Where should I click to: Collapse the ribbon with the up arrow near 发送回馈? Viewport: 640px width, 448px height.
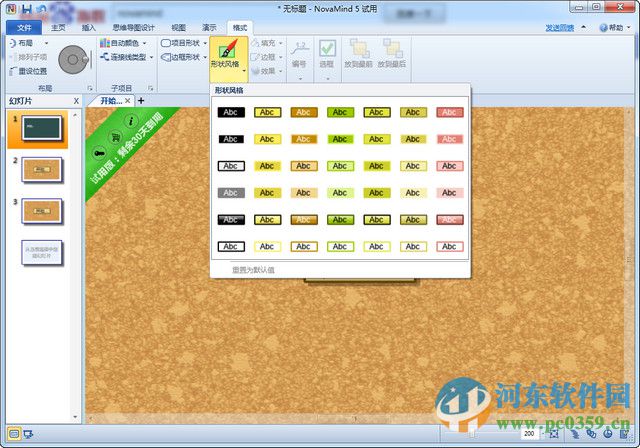[584, 27]
